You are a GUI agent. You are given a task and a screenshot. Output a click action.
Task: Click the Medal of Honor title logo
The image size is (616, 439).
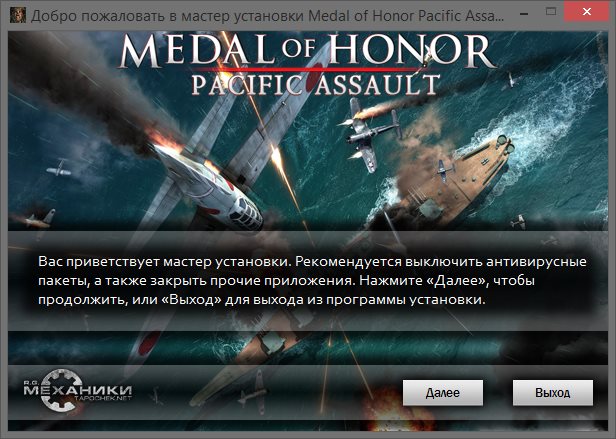tap(308, 50)
